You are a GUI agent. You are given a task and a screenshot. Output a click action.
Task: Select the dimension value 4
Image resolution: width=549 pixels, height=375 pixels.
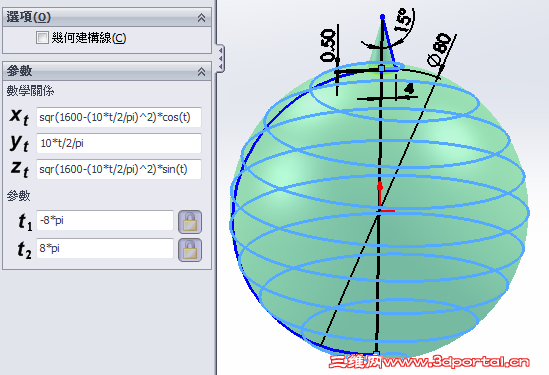coord(409,89)
